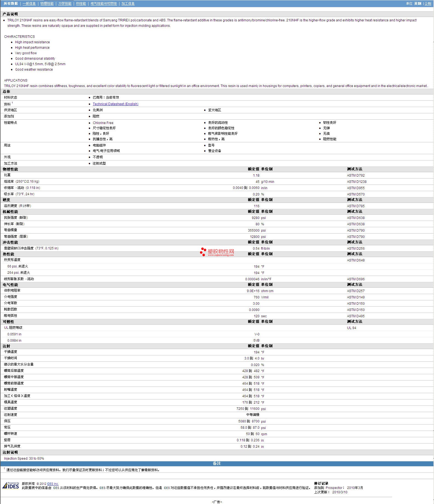Click the 模具温度 row label
Viewport: 434px width, 504px height.
(x=10, y=402)
